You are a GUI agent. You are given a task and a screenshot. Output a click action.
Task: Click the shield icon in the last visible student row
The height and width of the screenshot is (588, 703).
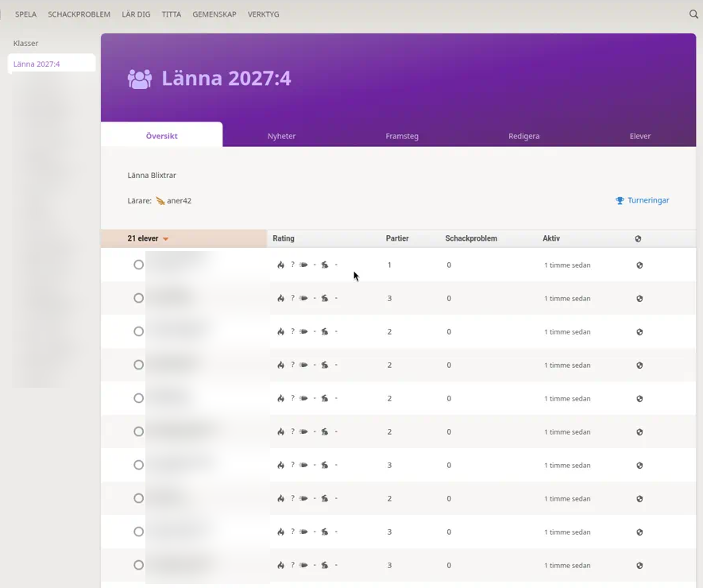pos(639,566)
